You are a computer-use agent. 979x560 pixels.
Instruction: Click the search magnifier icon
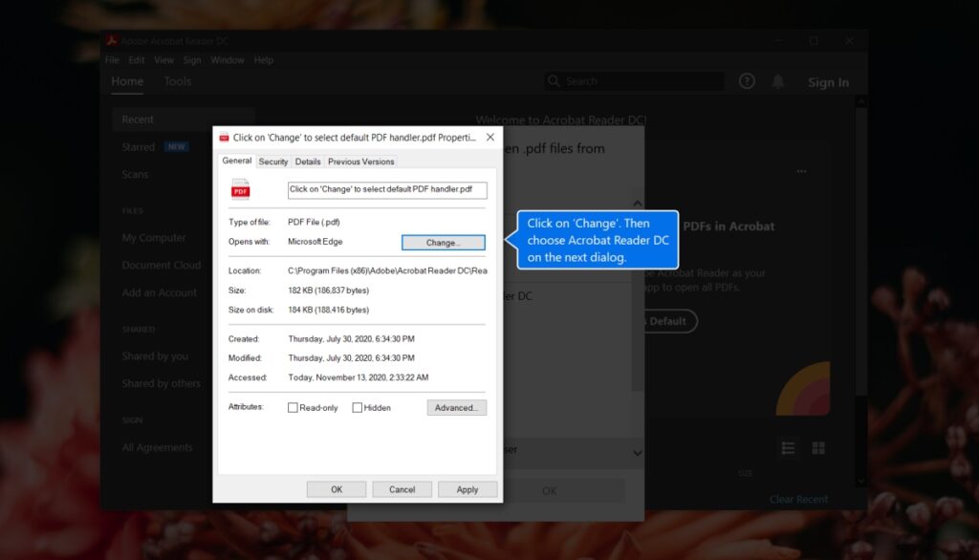point(555,81)
